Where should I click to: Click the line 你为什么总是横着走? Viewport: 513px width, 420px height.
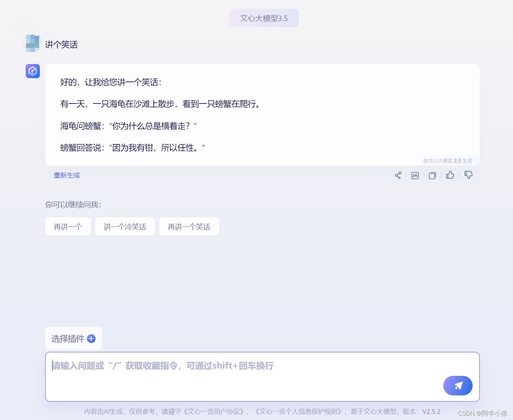pos(129,126)
